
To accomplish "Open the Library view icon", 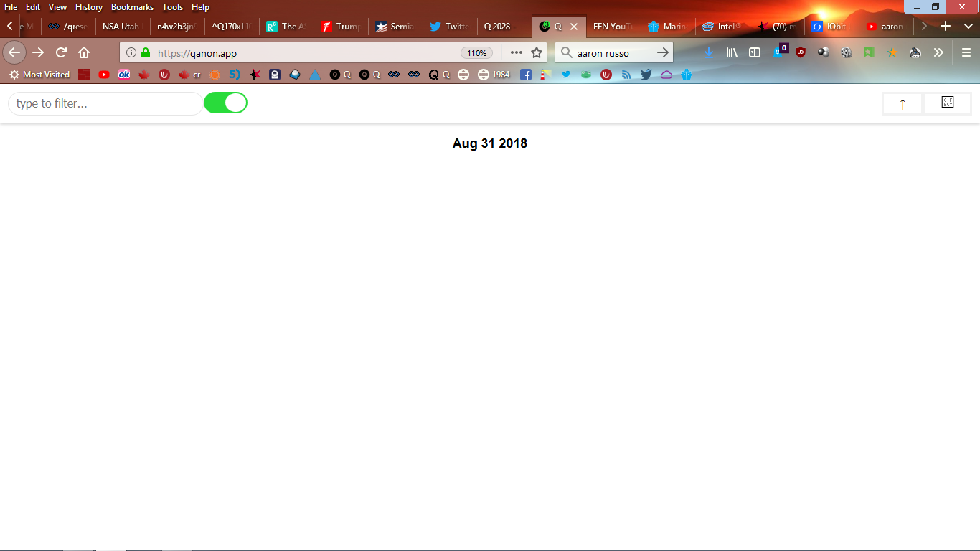I will [x=732, y=52].
